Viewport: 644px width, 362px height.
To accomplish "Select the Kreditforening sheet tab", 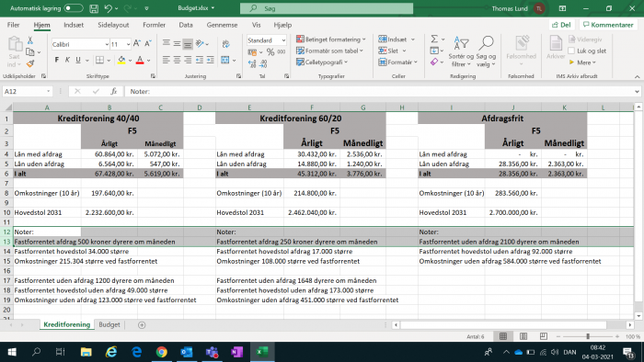I will tap(66, 324).
